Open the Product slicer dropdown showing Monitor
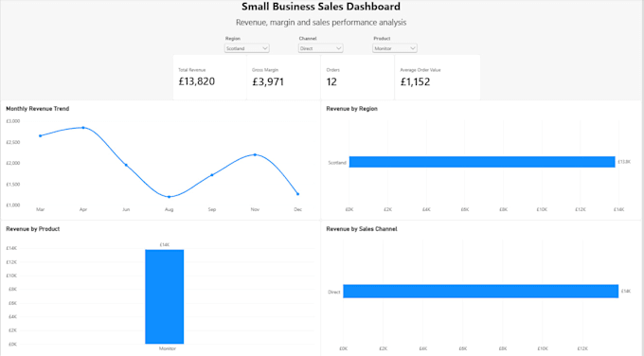Screen dimensions: 644x356 click(x=395, y=48)
